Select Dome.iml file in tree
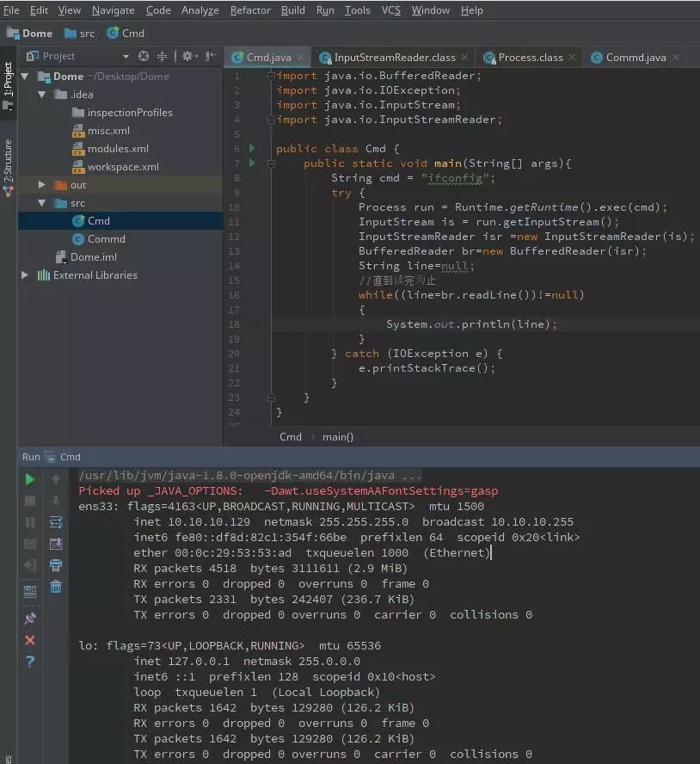The image size is (700, 764). [x=93, y=256]
